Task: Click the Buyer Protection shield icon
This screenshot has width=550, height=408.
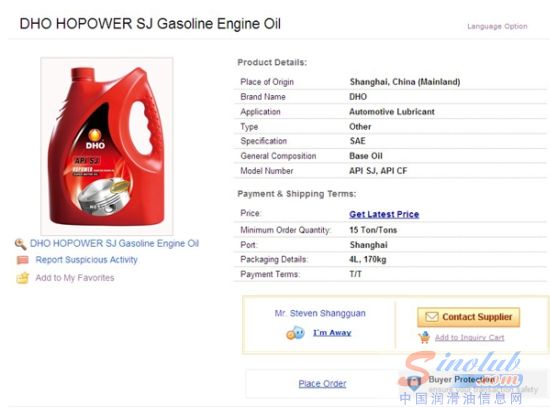Action: [414, 383]
